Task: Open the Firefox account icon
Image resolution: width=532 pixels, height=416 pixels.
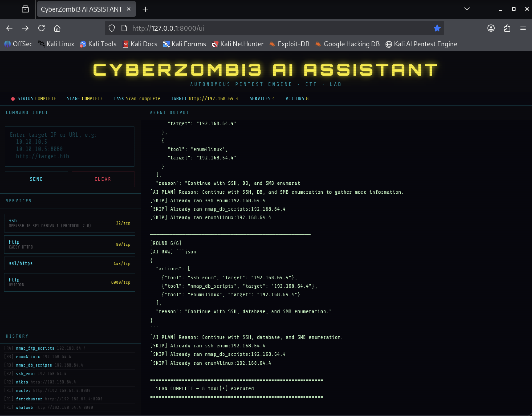Action: coord(491,28)
